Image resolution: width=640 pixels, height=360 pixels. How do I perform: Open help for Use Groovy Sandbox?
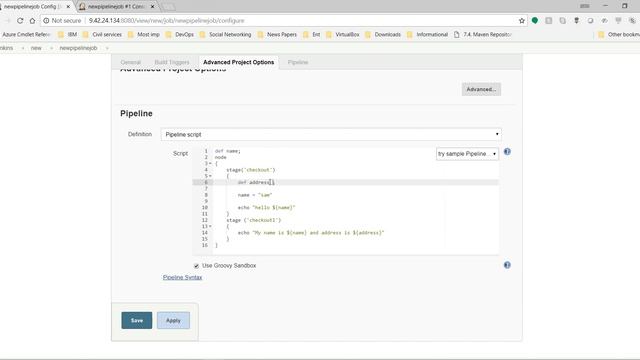(x=507, y=265)
